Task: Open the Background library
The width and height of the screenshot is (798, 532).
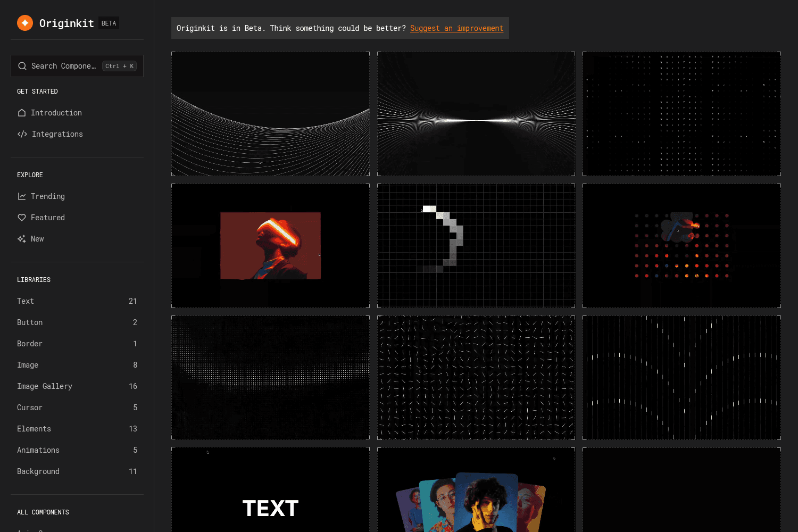Action: pos(77,471)
